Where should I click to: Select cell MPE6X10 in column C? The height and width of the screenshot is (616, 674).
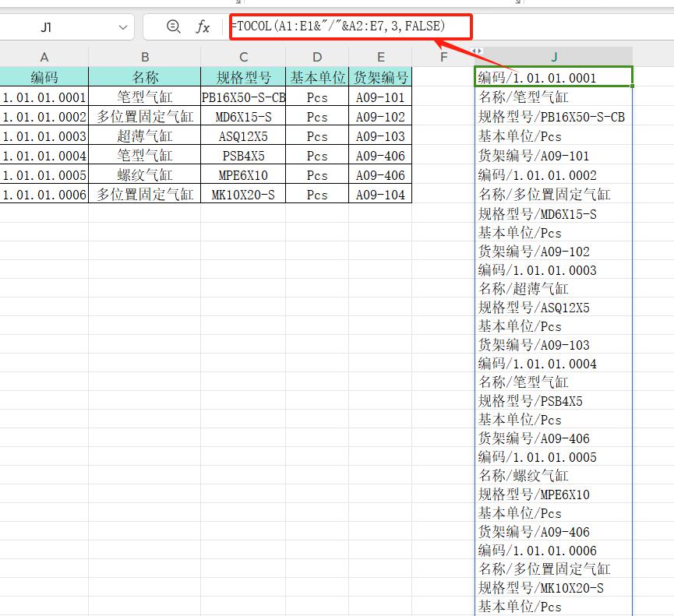pyautogui.click(x=243, y=175)
